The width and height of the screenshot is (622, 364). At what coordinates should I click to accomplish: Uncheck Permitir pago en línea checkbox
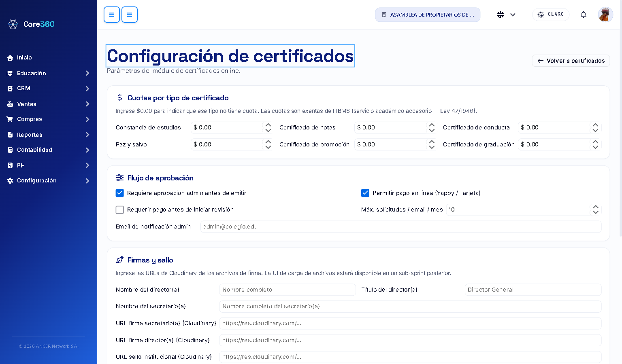pos(365,193)
